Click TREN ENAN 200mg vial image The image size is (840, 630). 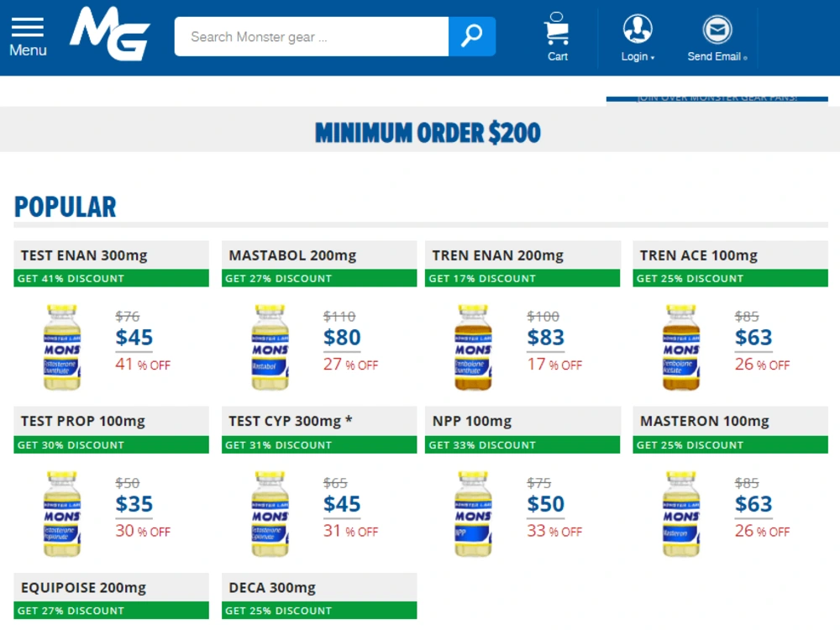click(x=473, y=347)
